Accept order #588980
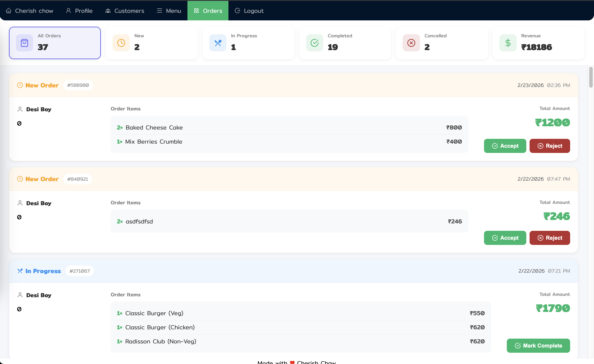Image resolution: width=594 pixels, height=364 pixels. click(x=505, y=146)
